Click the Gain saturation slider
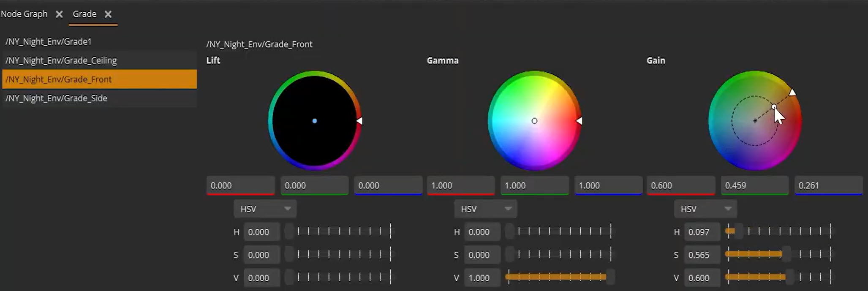Viewport: 868px width, 291px height. (x=778, y=254)
